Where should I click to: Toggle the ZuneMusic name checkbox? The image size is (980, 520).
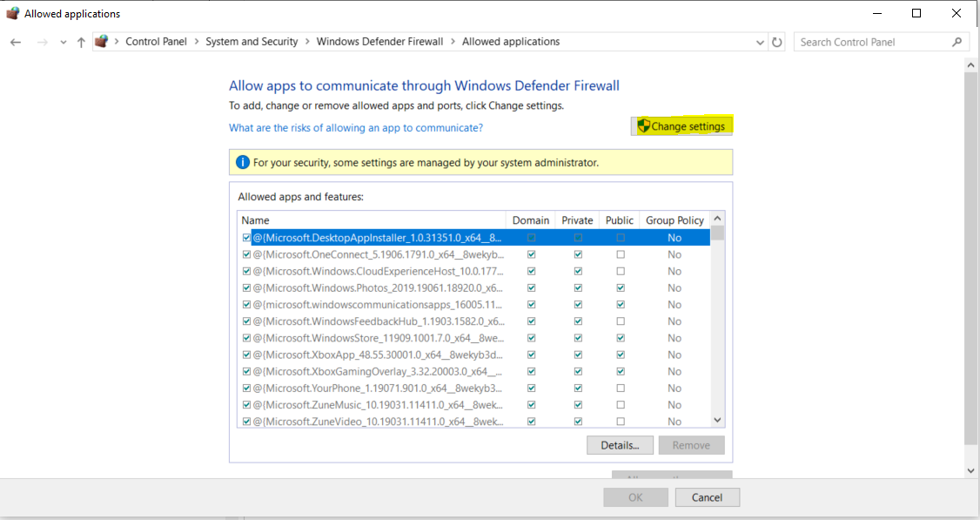point(246,405)
